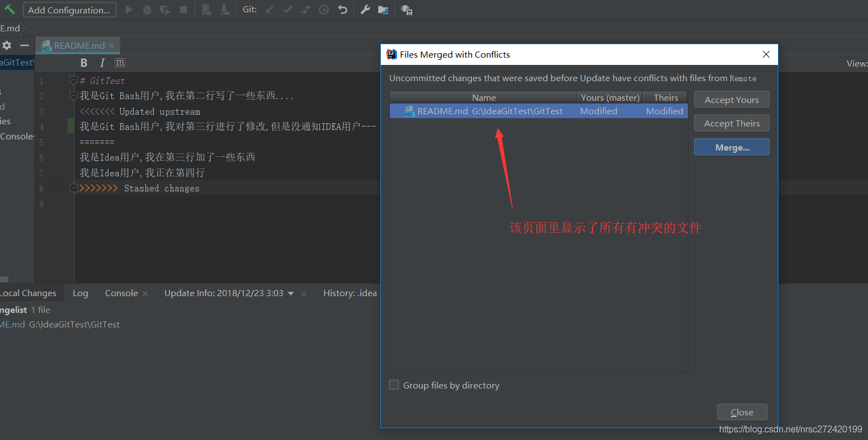Open Project Structure folder icon
The height and width of the screenshot is (440, 868).
(383, 10)
